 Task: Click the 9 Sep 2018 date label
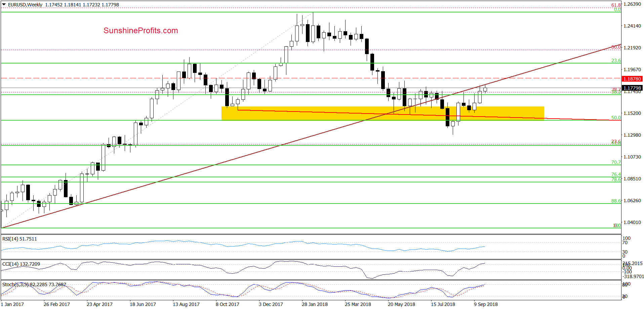click(x=486, y=304)
